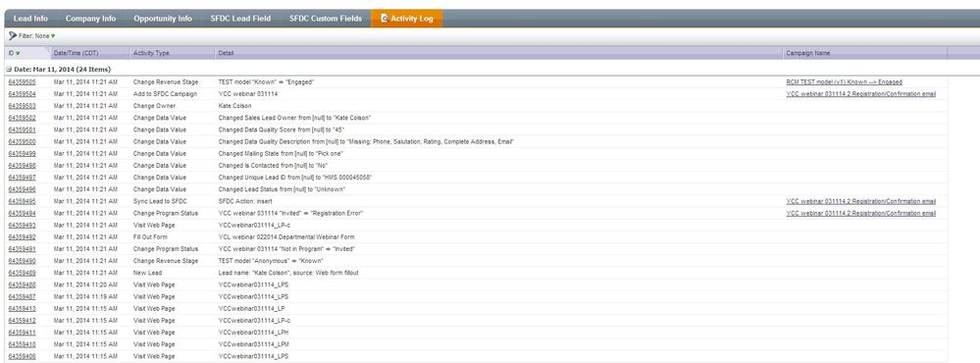
Task: Click the 'Changed Is Contacted' detail text
Action: 273,166
